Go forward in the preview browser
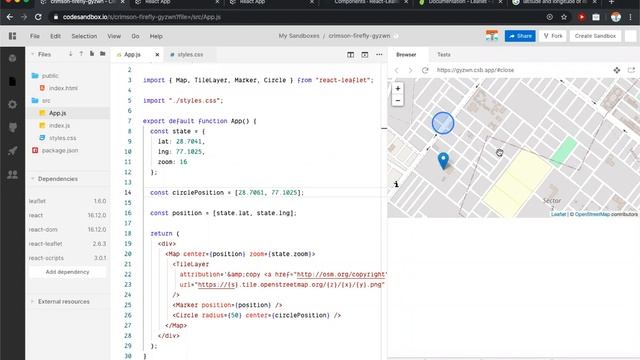The image size is (640, 360). point(410,70)
